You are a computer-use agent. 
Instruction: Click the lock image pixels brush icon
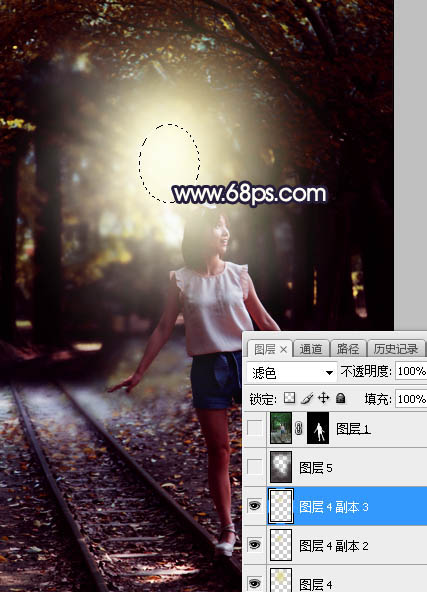(x=307, y=398)
